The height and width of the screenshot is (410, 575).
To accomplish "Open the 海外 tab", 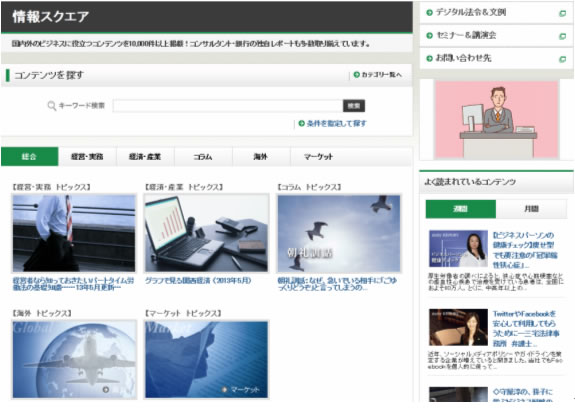I will click(261, 157).
